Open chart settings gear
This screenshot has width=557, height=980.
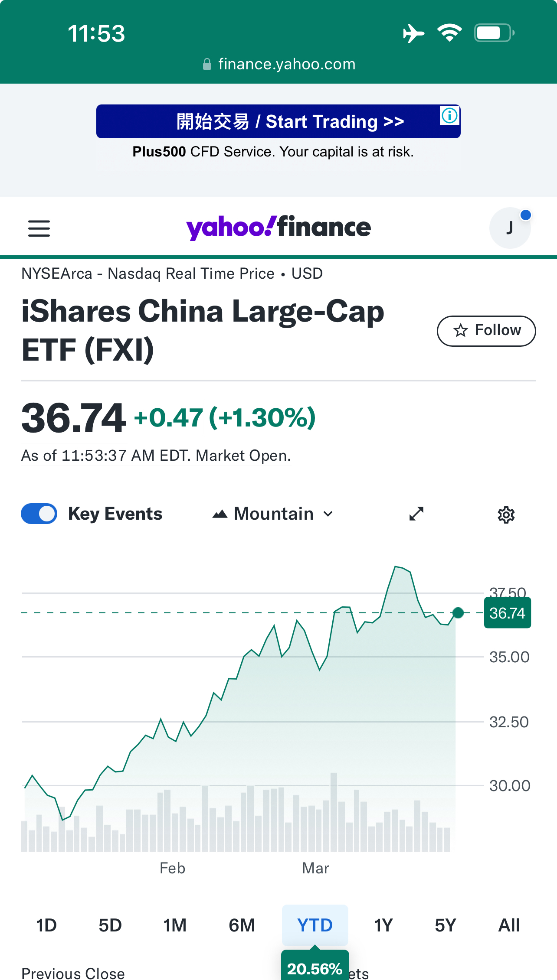coord(506,515)
